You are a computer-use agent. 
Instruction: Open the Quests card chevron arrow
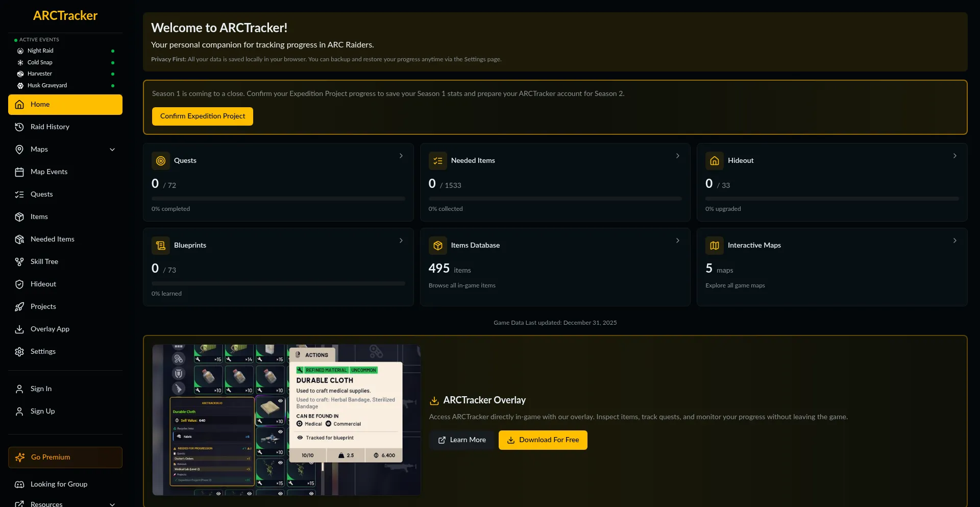click(x=401, y=156)
